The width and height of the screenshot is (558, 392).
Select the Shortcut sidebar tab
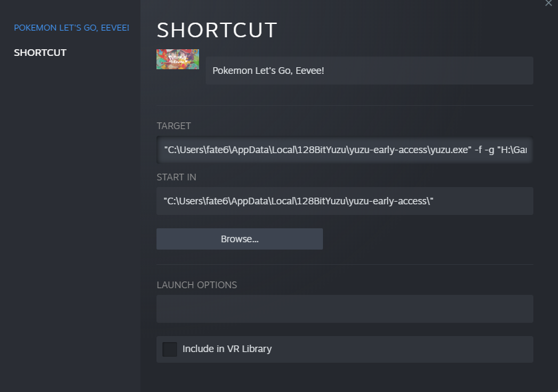pos(40,53)
